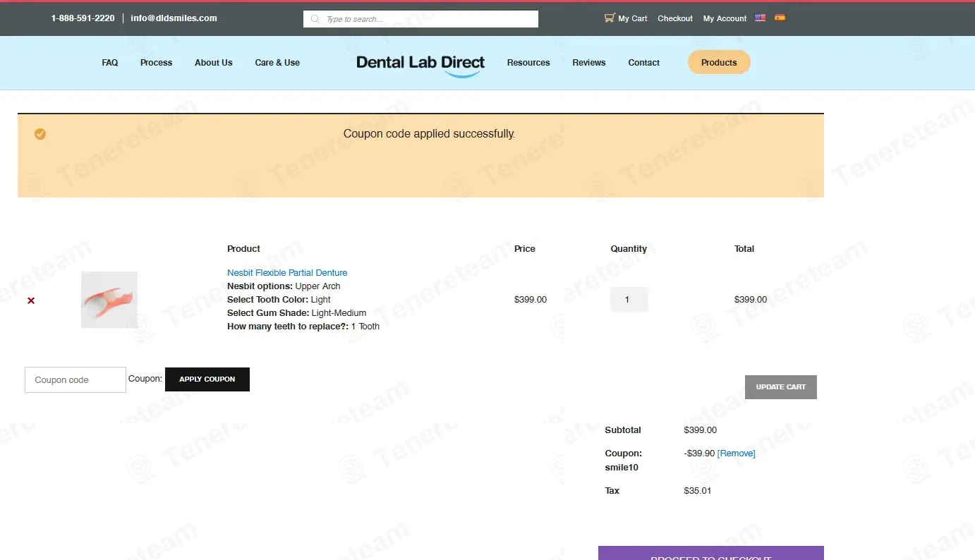Image resolution: width=975 pixels, height=560 pixels.
Task: Go to Checkout in top bar
Action: pyautogui.click(x=675, y=18)
